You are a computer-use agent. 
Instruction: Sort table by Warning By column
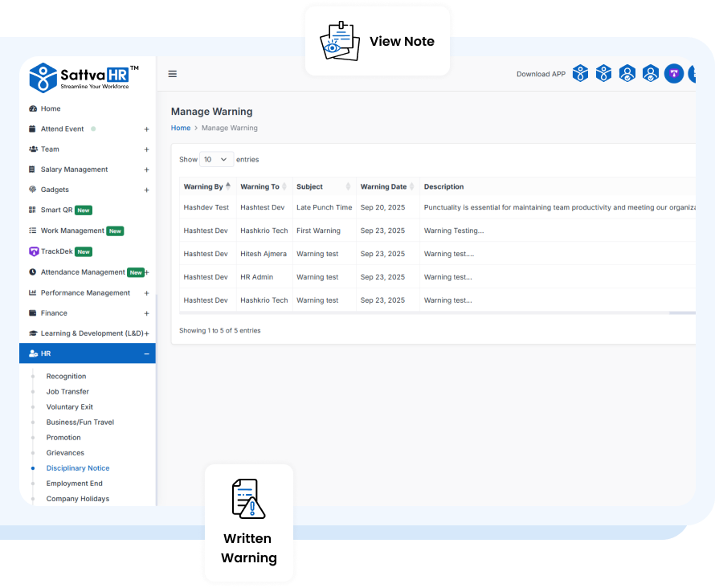point(228,186)
